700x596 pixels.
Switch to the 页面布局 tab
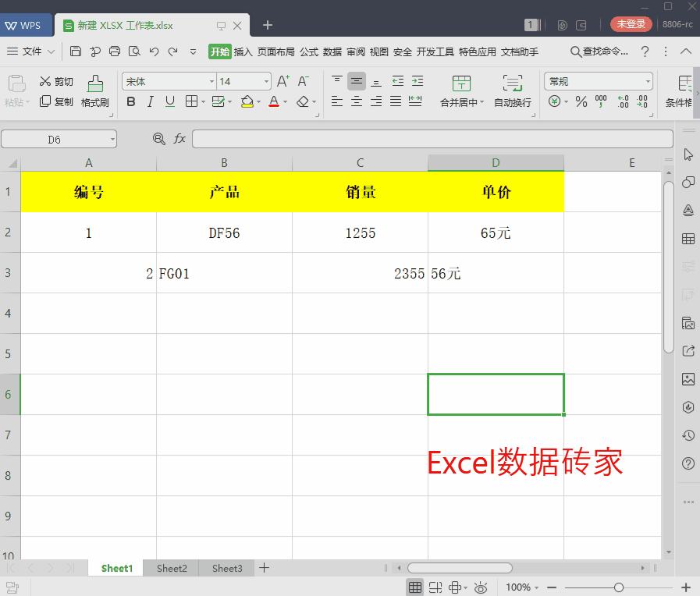[276, 51]
